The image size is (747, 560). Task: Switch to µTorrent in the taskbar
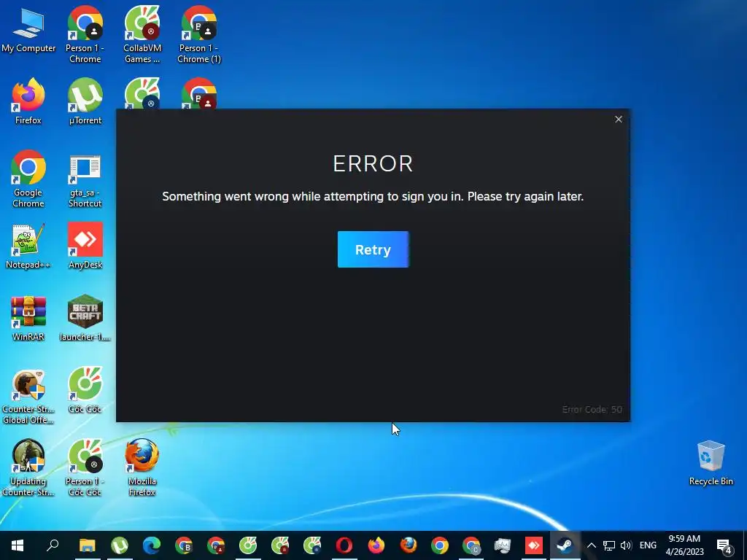click(x=120, y=545)
